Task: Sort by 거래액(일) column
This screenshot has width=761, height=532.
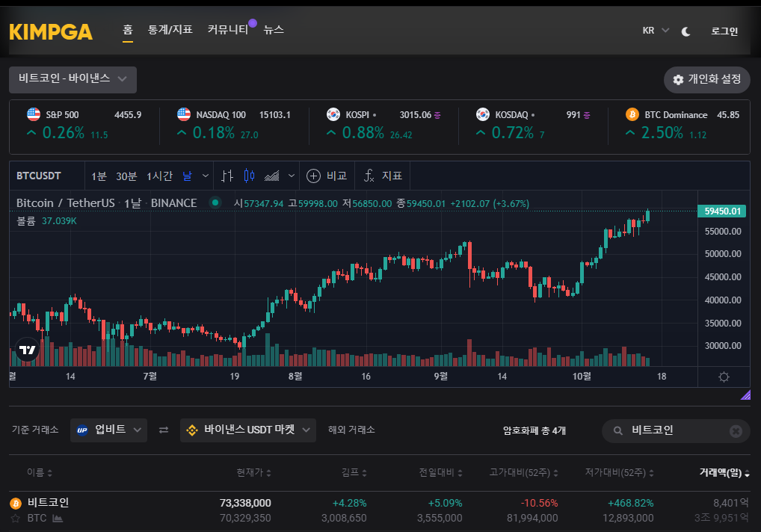Action: pos(724,472)
